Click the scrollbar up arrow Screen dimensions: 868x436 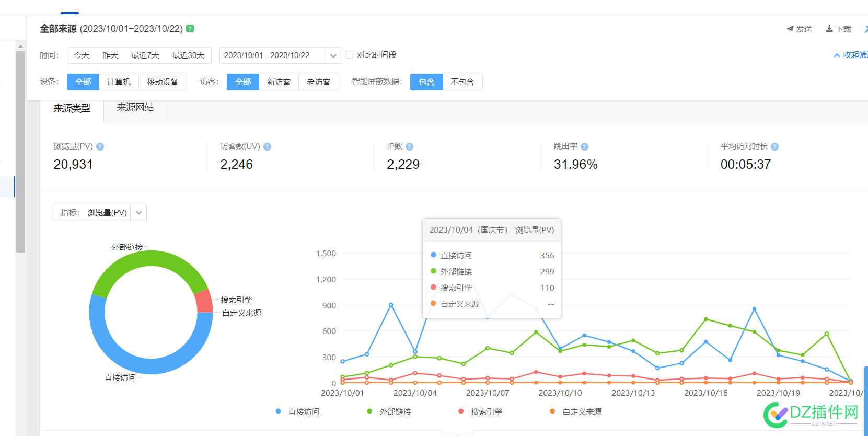[x=20, y=47]
